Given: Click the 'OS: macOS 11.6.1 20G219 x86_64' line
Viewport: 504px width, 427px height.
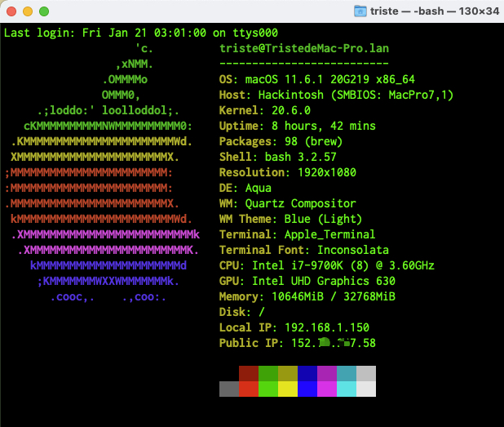Looking at the screenshot, I should point(317,79).
